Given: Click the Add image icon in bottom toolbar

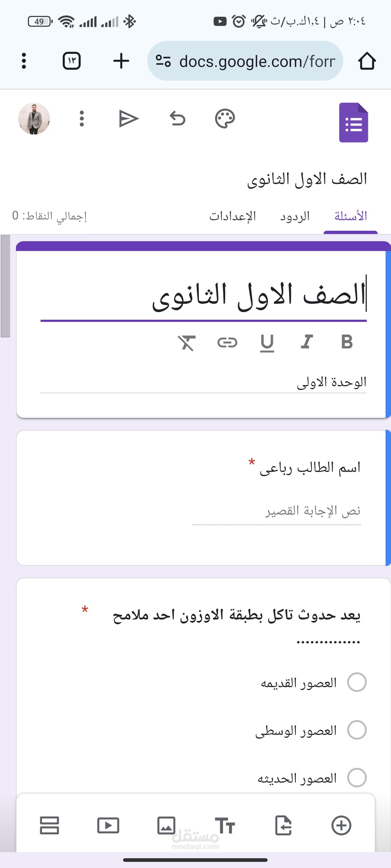Looking at the screenshot, I should (x=167, y=825).
